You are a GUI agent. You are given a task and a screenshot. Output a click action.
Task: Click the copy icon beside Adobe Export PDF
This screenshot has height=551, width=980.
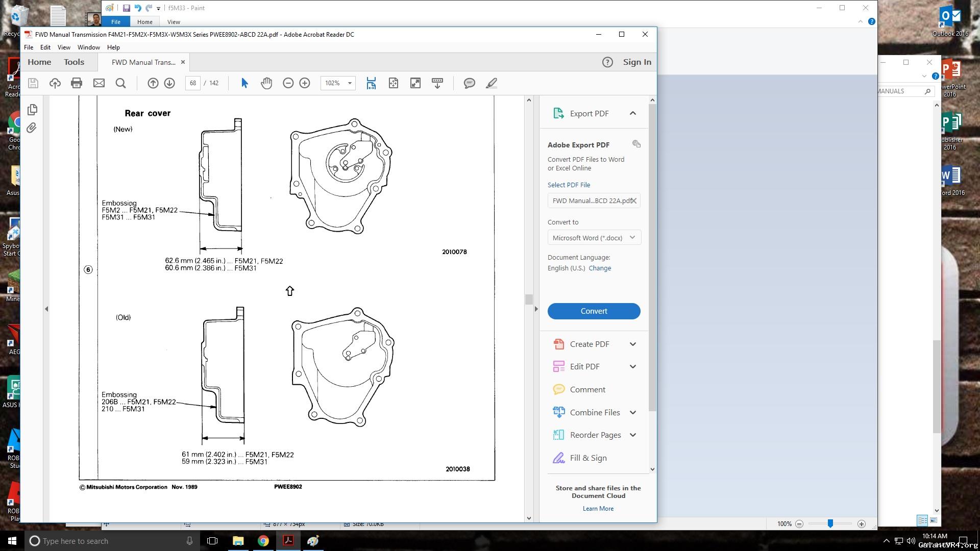[636, 144]
